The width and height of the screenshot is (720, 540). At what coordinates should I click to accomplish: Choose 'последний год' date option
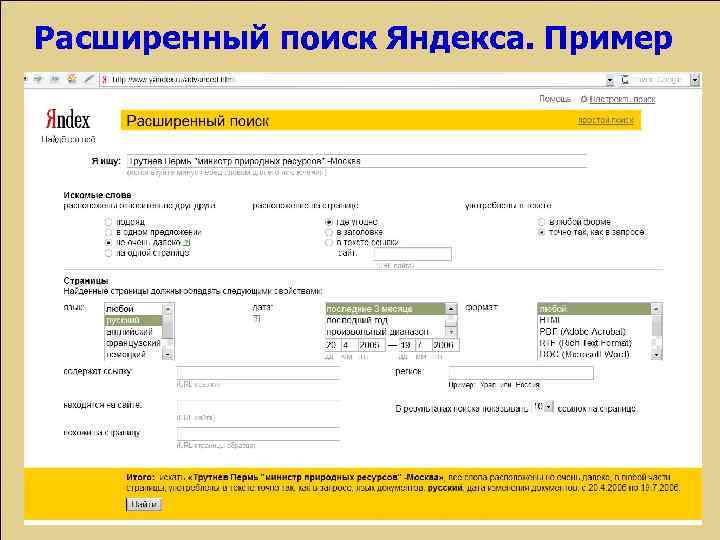[x=386, y=320]
